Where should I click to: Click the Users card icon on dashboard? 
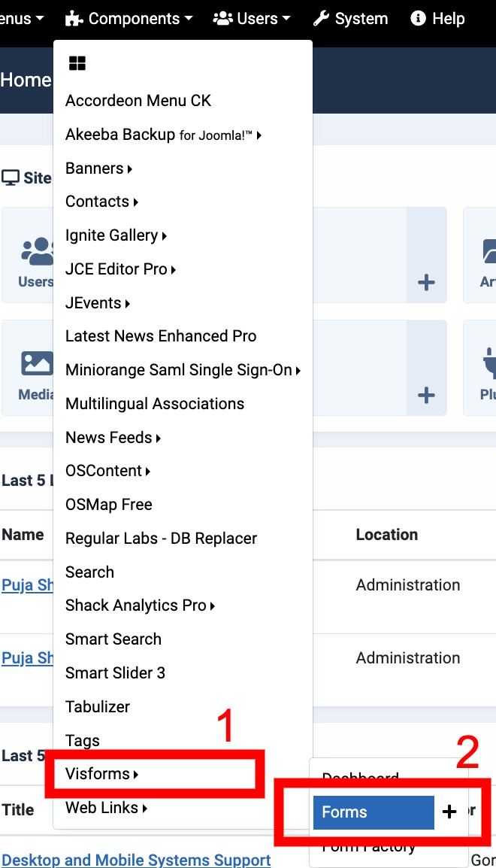point(37,250)
